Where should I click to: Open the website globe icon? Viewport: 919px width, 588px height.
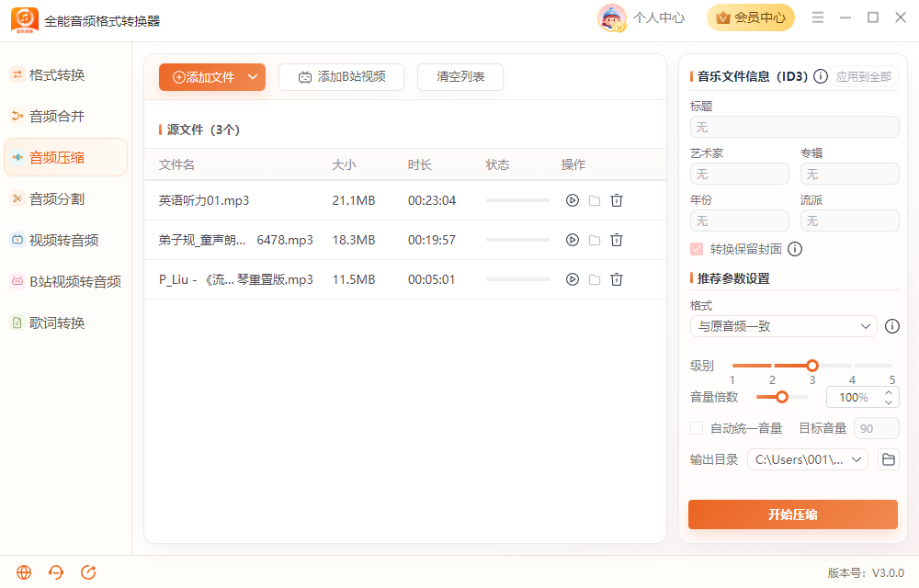tap(24, 572)
